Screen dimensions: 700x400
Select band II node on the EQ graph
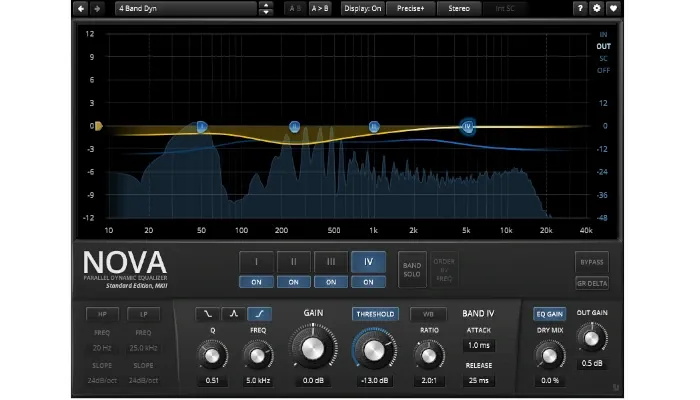pyautogui.click(x=294, y=127)
